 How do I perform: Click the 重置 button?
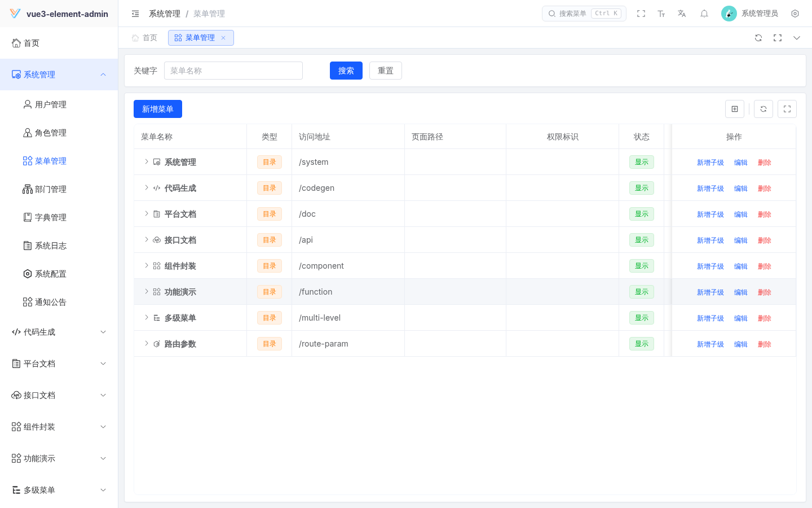point(386,71)
